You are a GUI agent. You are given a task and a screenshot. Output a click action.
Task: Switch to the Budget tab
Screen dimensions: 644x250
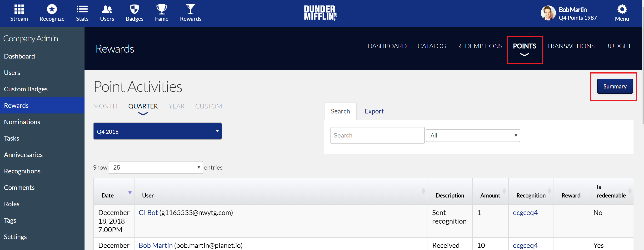pyautogui.click(x=618, y=46)
